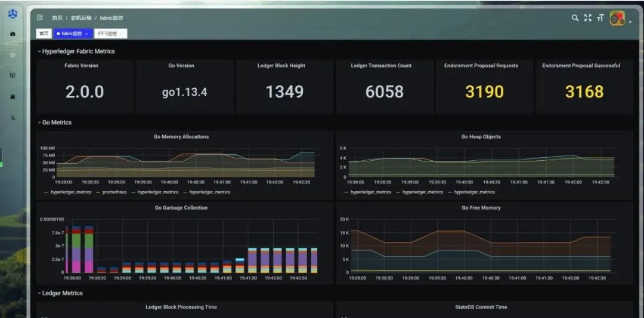Image resolution: width=644 pixels, height=318 pixels.
Task: Click the 首页 breadcrumb link
Action: coord(57,18)
